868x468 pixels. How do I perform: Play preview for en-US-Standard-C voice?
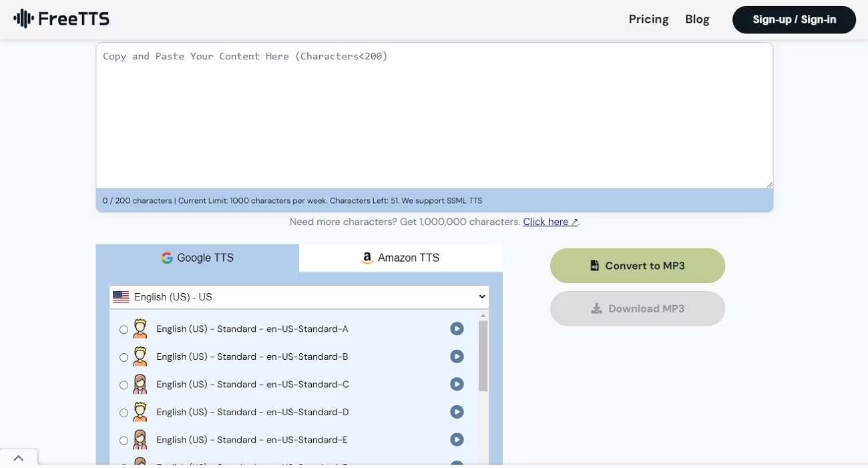pos(457,385)
